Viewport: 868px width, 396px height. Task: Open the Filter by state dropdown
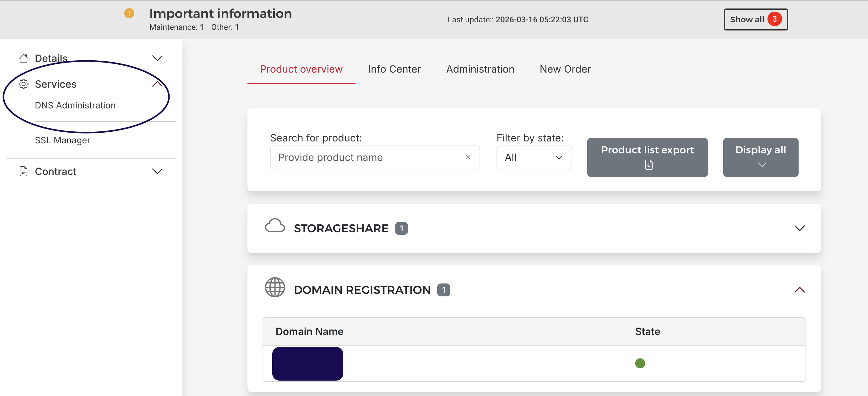click(534, 157)
